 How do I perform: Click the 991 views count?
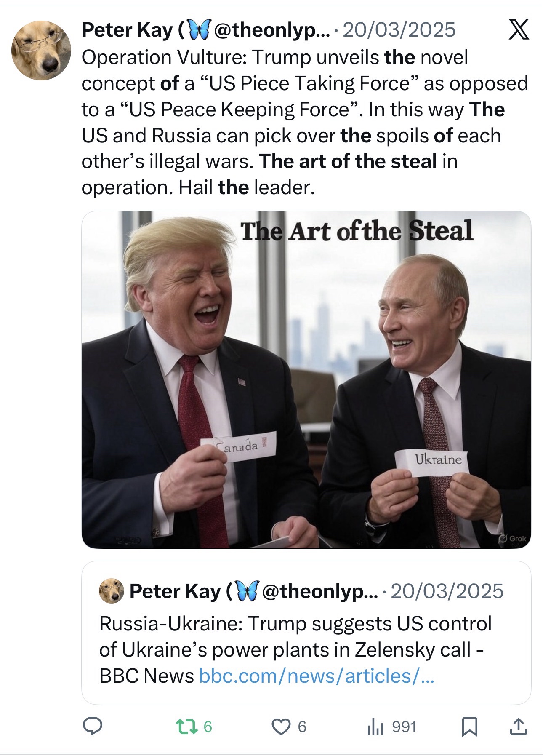(404, 727)
